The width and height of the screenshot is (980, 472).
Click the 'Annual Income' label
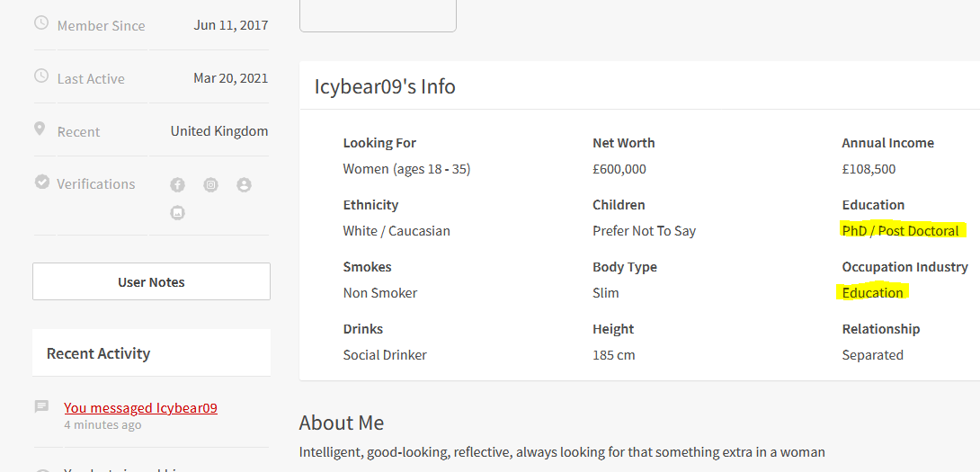click(888, 143)
